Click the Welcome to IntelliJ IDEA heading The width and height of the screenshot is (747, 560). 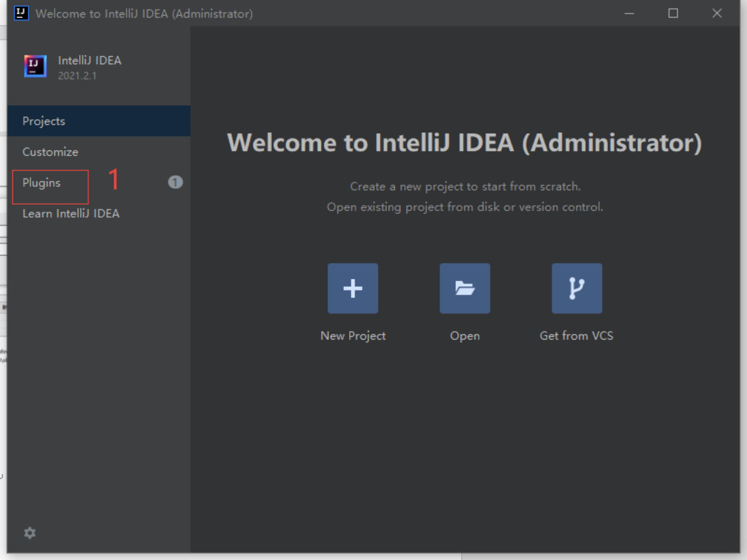click(x=465, y=143)
